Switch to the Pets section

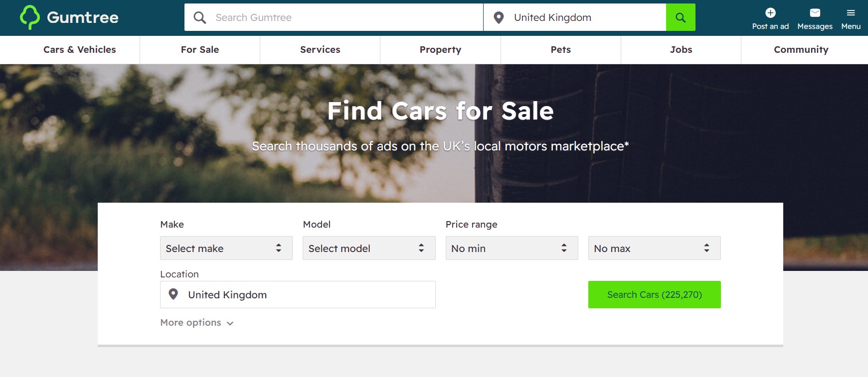(560, 49)
